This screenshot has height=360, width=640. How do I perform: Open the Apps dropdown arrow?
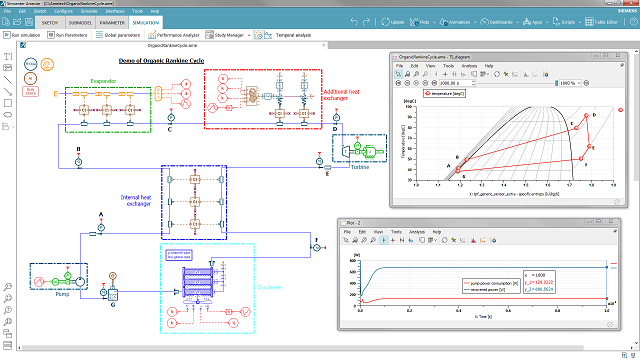click(547, 22)
